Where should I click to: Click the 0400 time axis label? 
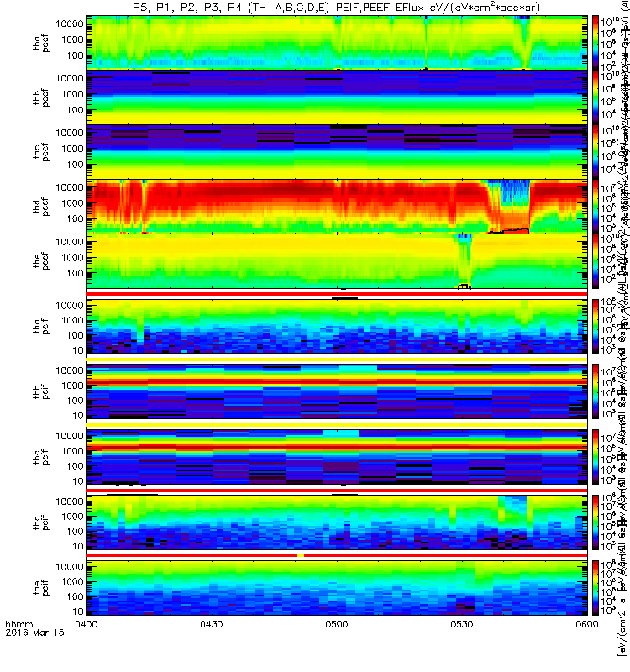[87, 624]
